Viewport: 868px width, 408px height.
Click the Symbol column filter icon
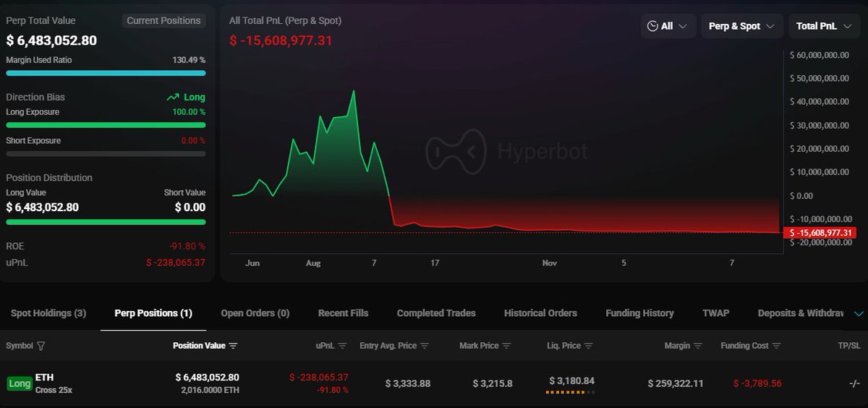(41, 347)
